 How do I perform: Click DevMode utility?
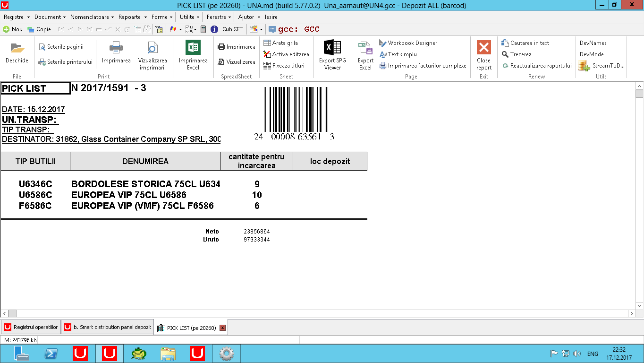point(592,54)
